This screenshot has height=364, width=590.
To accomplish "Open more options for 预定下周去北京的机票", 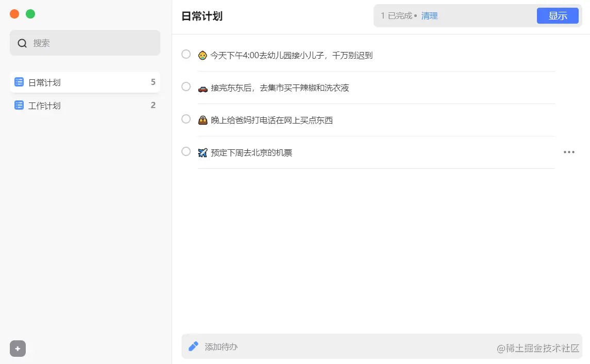I will (569, 152).
